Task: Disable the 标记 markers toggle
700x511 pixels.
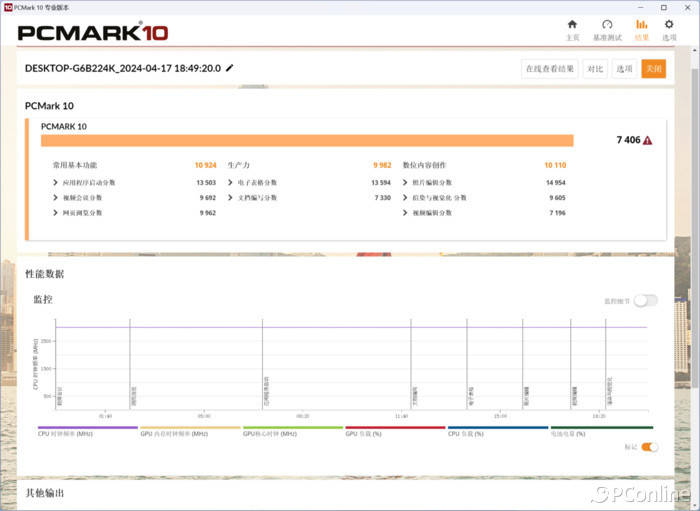Action: [x=650, y=447]
